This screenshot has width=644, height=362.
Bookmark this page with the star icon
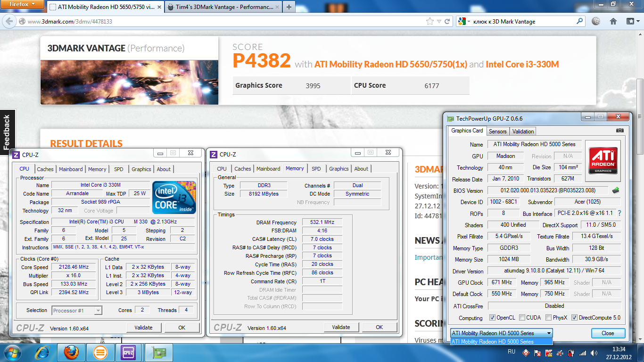pos(429,21)
